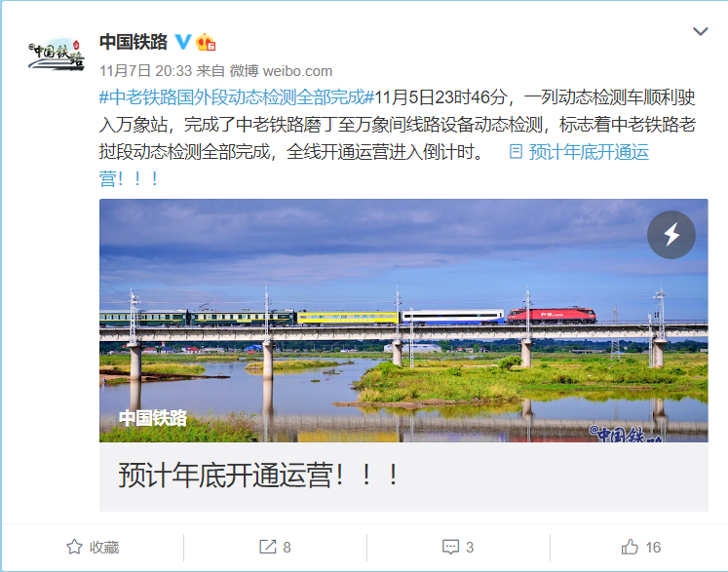
Task: Like the post with thumbs-up icon
Action: click(x=630, y=547)
